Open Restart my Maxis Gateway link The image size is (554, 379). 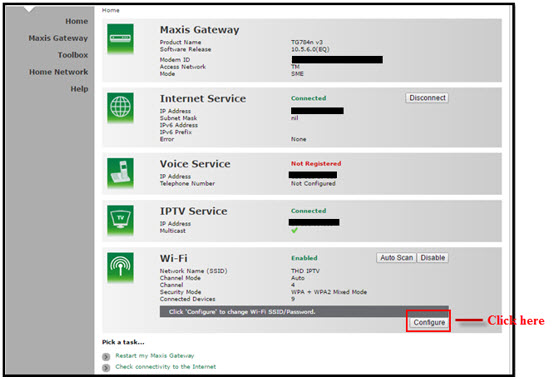155,356
